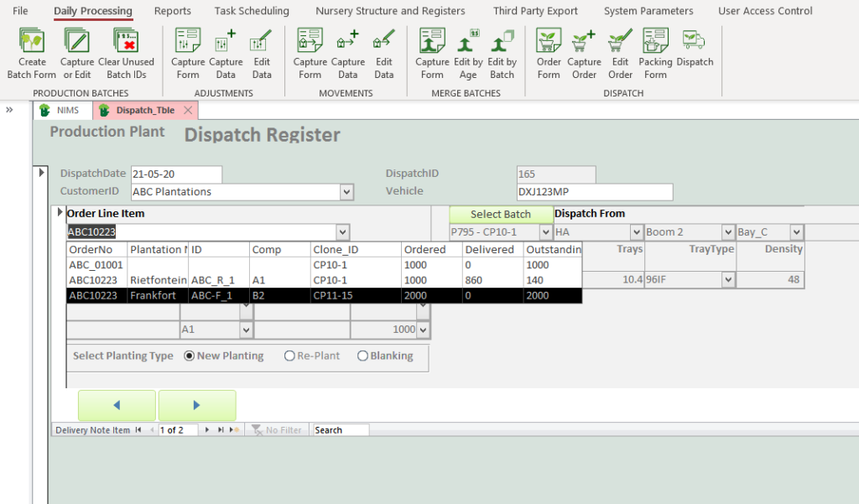Choose the Re-Plant radio option
The image size is (859, 504).
tap(290, 356)
